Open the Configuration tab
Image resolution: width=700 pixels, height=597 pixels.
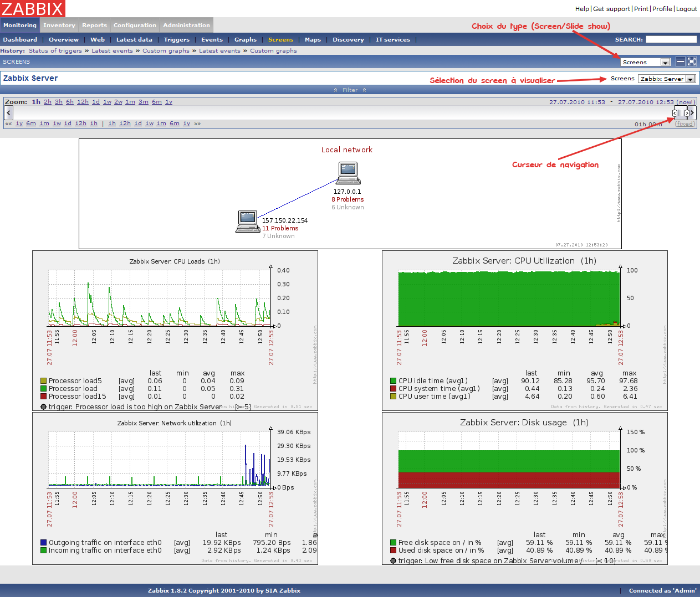(135, 25)
